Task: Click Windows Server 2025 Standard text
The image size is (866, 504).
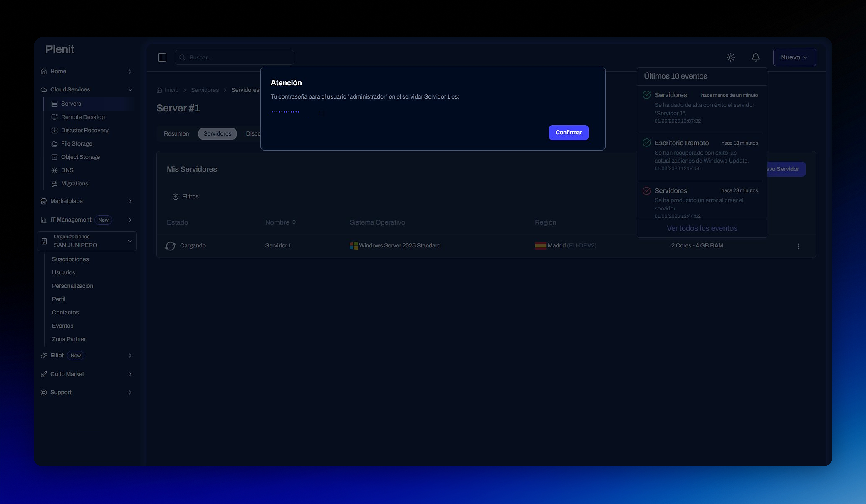Action: coord(400,246)
